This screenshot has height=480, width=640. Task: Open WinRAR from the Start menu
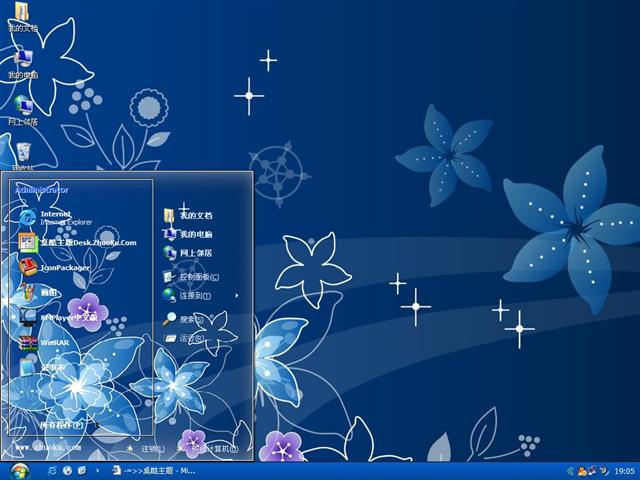pos(44,342)
